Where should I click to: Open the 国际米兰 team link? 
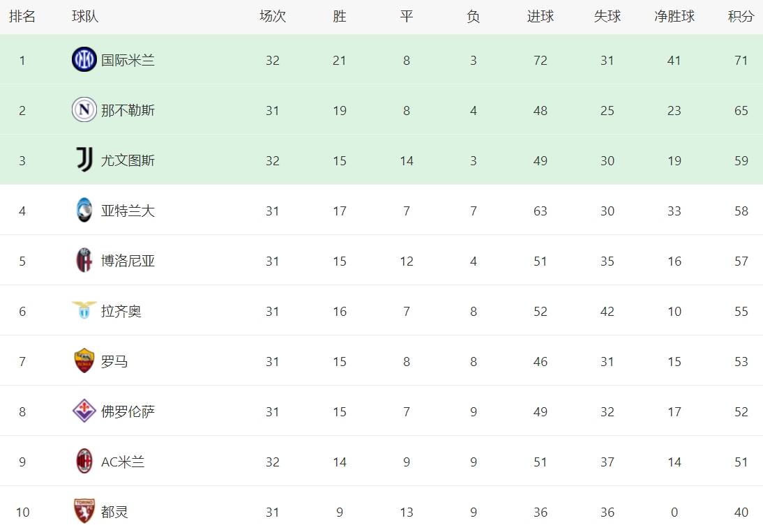128,61
